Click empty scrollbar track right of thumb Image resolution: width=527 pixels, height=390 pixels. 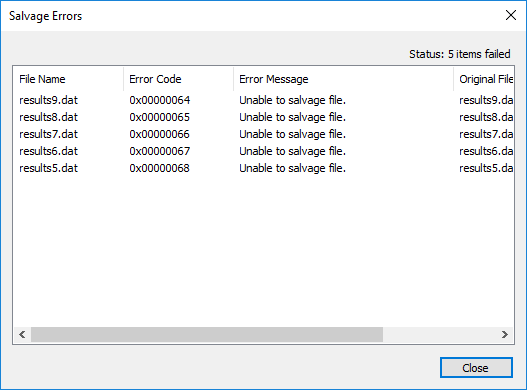point(440,335)
